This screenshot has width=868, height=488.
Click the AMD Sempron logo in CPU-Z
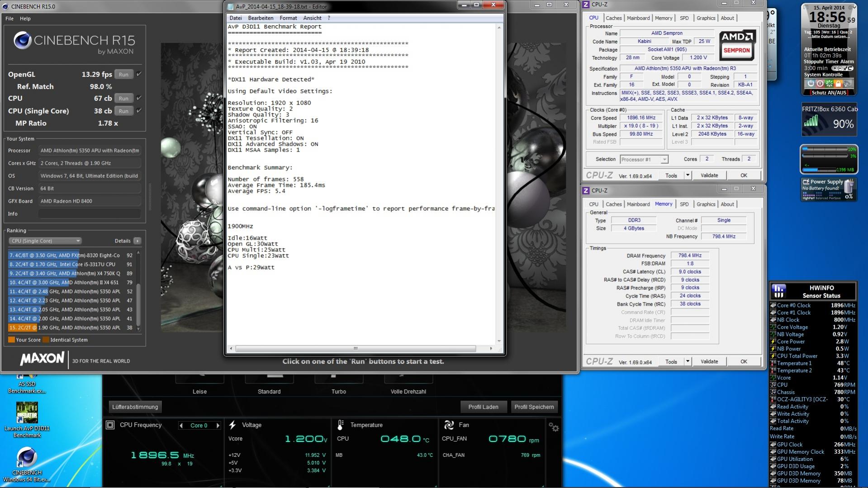(x=737, y=45)
